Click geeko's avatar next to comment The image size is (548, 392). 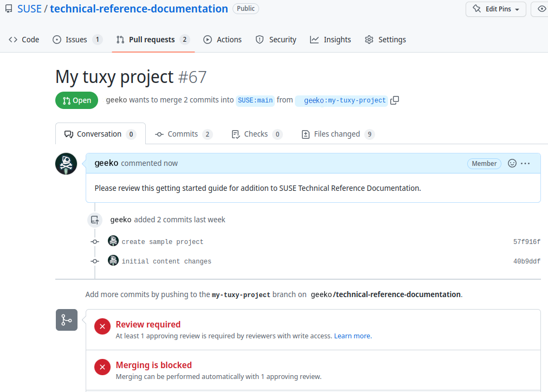(66, 164)
